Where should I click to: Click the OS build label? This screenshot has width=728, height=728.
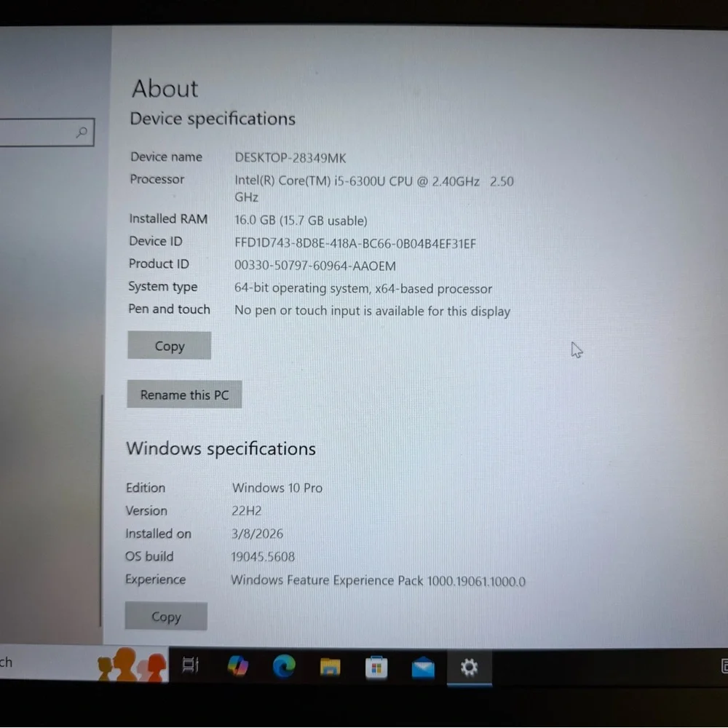[x=149, y=556]
